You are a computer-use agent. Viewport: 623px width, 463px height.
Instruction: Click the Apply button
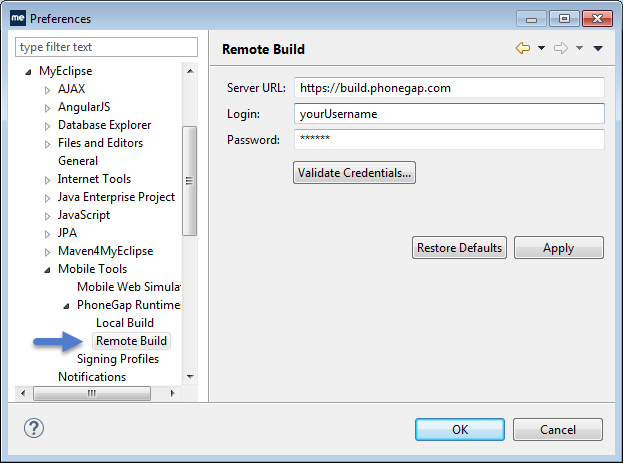(559, 248)
